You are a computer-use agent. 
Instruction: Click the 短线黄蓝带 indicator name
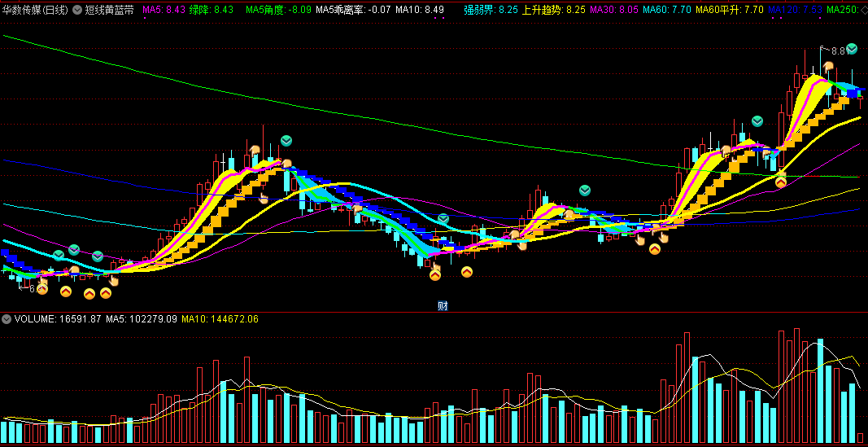(x=110, y=10)
